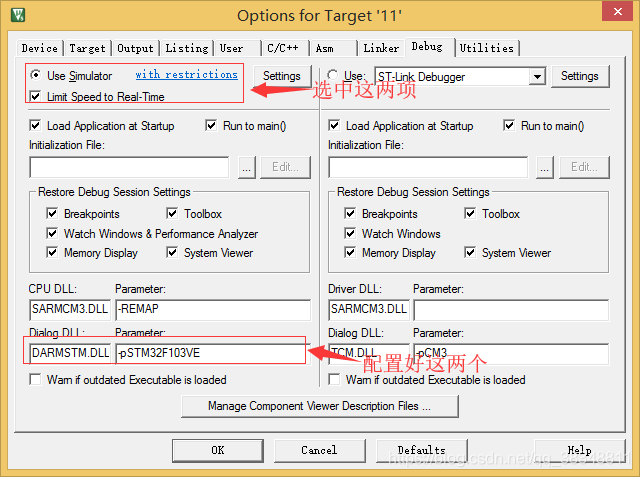Viewport: 640px width, 477px height.
Task: Select the Debug tab
Action: click(429, 47)
